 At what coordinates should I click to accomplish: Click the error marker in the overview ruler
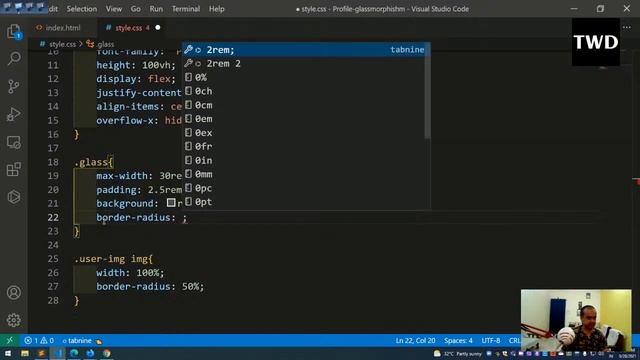coord(636,181)
